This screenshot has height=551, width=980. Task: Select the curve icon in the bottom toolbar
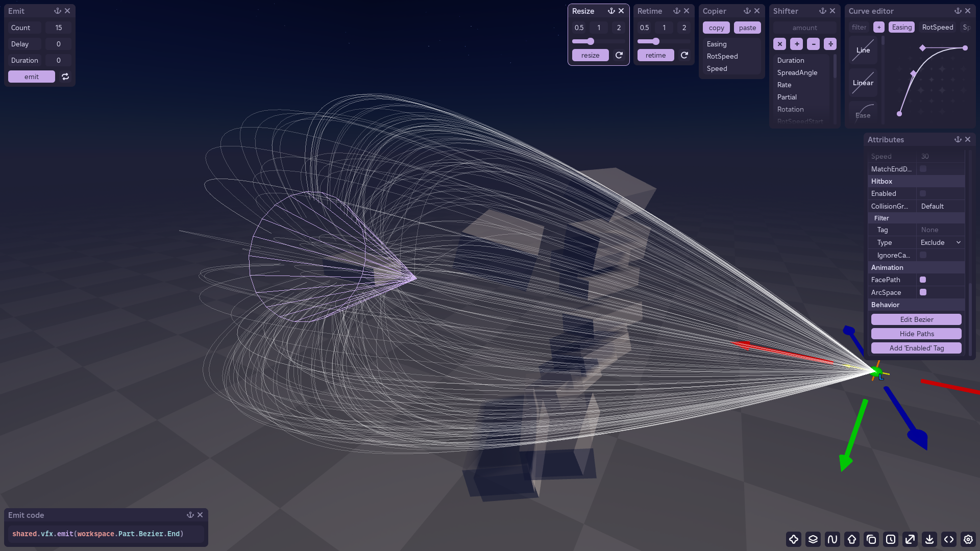click(x=832, y=539)
